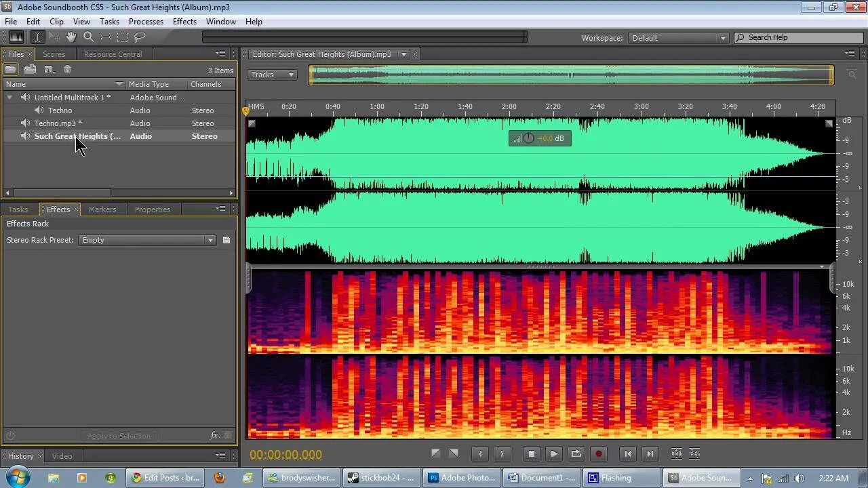Toggle speaker icon beside Techno clip
Screen dimensions: 868x488
(39, 110)
